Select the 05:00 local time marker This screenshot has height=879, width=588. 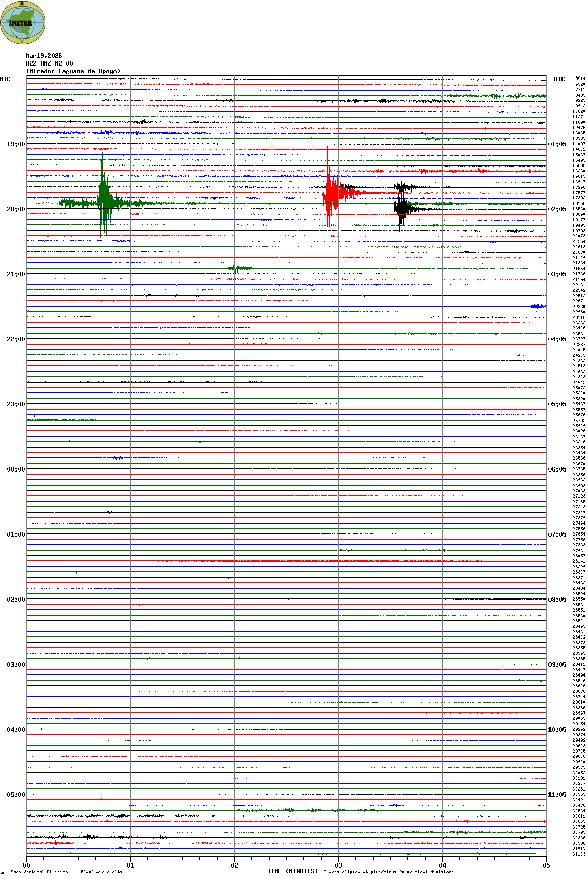tap(16, 795)
